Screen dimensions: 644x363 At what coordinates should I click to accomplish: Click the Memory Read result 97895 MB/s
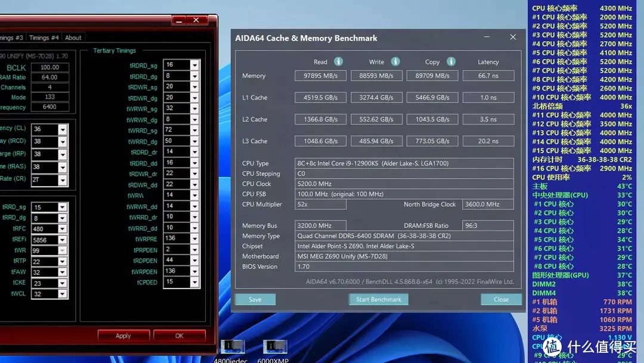click(x=320, y=76)
